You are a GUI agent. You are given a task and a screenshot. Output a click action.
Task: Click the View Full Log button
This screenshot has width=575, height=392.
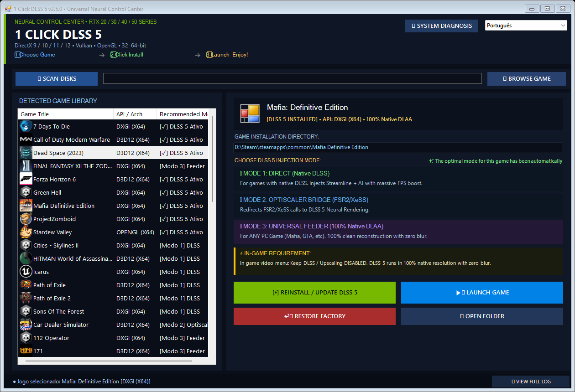click(531, 382)
